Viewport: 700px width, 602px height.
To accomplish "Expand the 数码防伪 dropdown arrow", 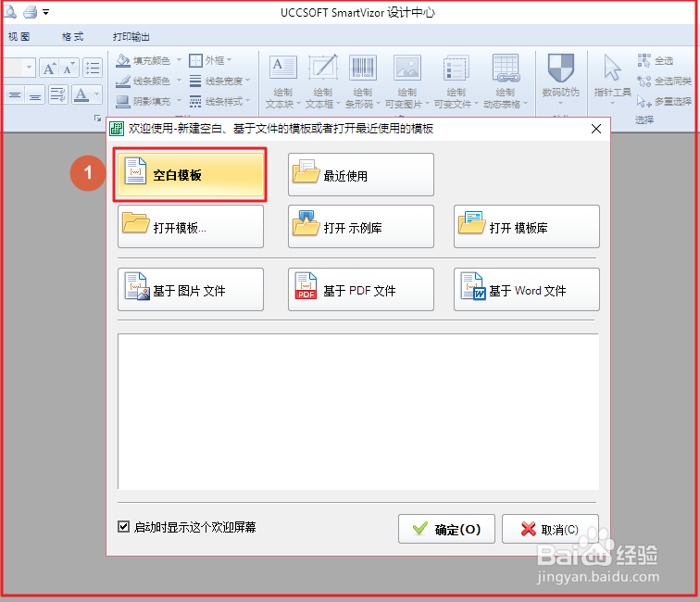I will click(561, 104).
